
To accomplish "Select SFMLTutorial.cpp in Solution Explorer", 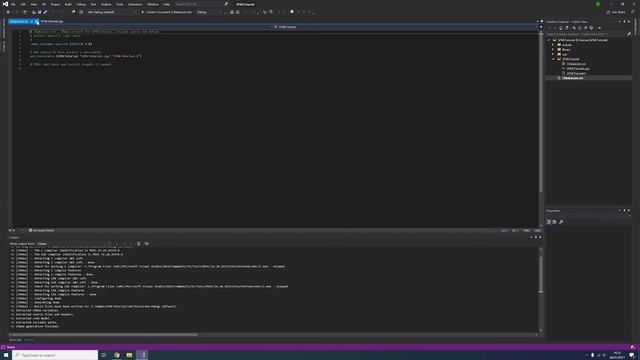I will [578, 69].
